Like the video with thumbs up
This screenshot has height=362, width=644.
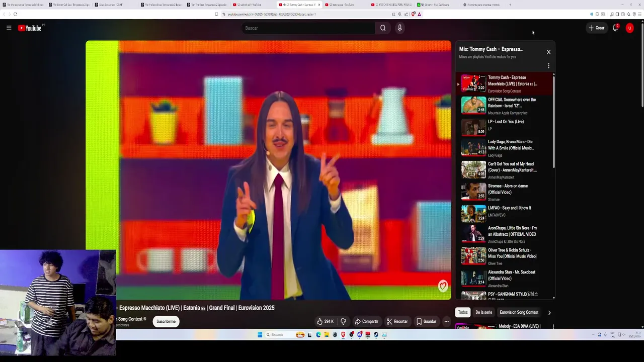pyautogui.click(x=326, y=321)
